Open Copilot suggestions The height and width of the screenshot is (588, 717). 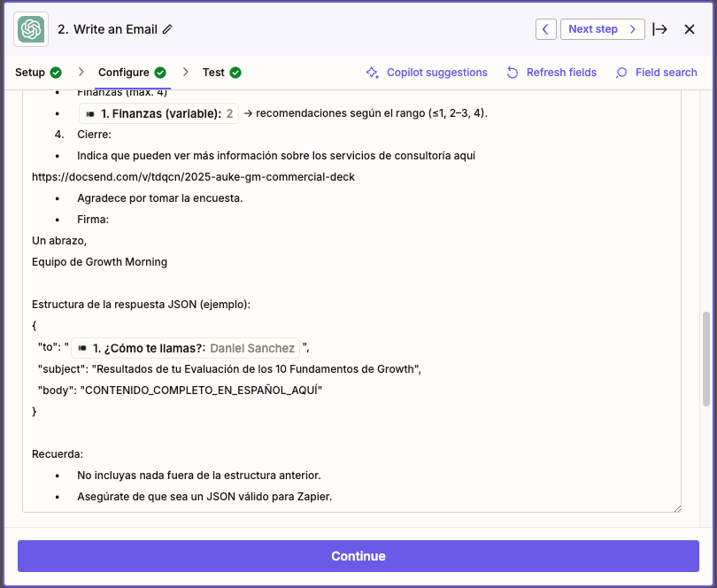point(427,73)
